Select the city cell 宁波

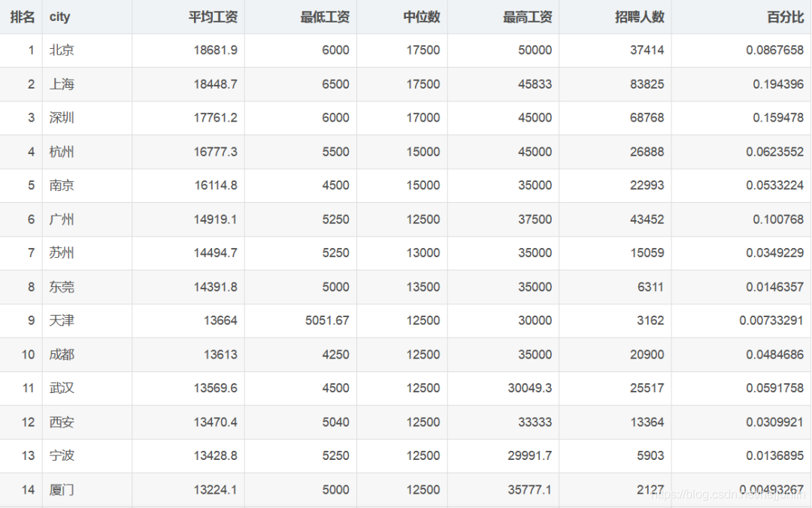[x=62, y=455]
